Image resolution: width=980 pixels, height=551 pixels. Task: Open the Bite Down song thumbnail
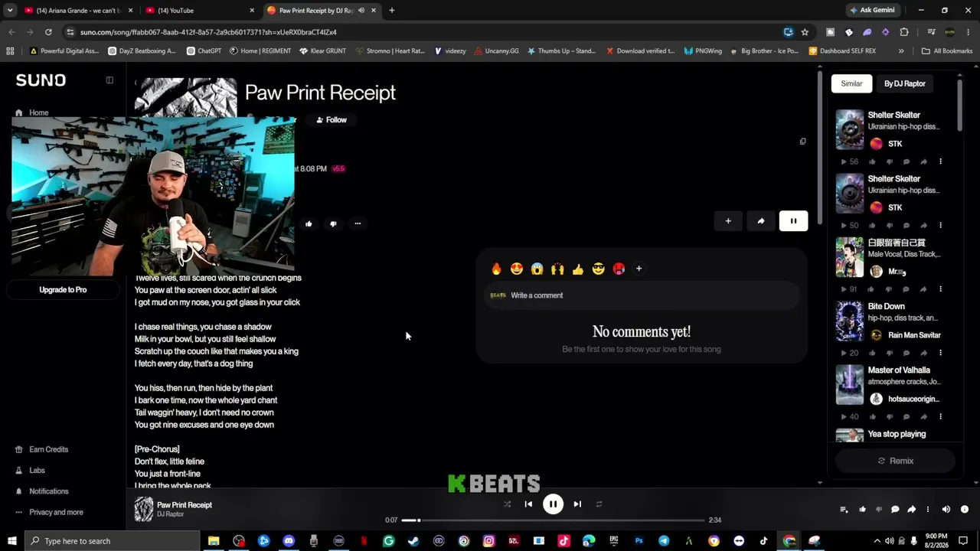[x=849, y=321]
